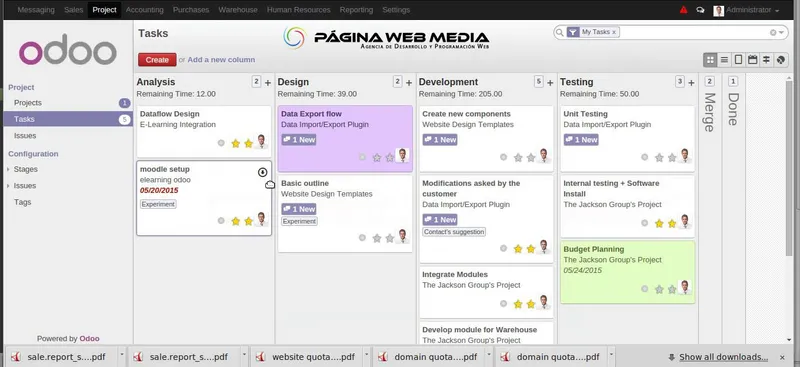Screen dimensions: 800x367
Task: Click the search magnifier icon
Action: pyautogui.click(x=560, y=32)
